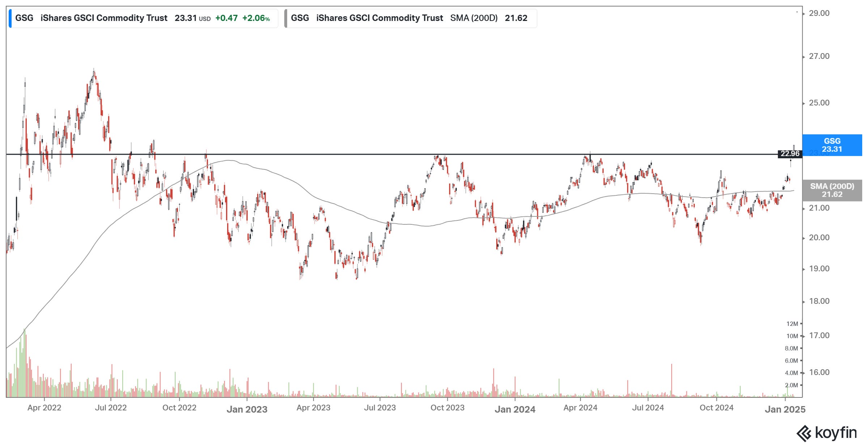
Task: Click the +0.47 price change value
Action: coord(226,18)
